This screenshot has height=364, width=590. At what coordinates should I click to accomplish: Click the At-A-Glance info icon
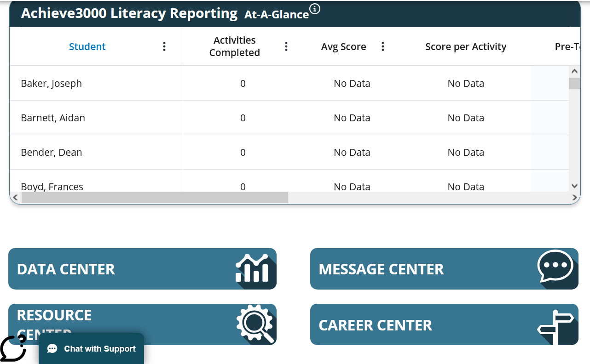[x=315, y=9]
